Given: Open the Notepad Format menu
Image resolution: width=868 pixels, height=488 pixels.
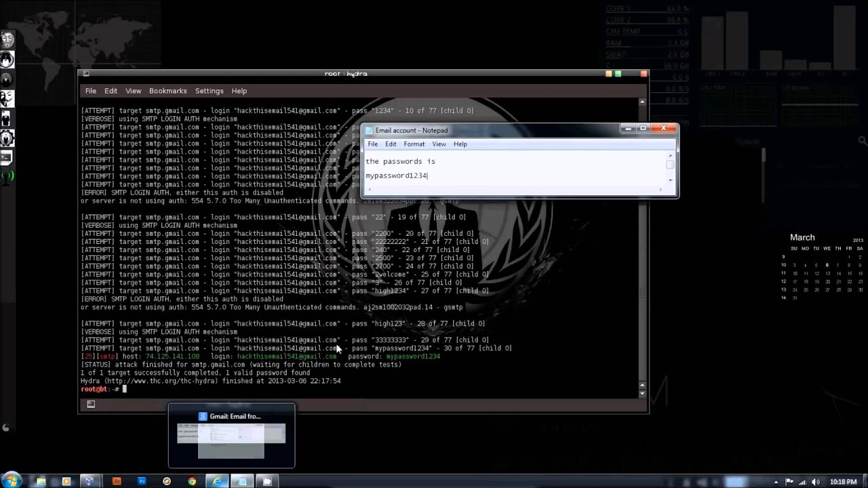Looking at the screenshot, I should coord(414,144).
